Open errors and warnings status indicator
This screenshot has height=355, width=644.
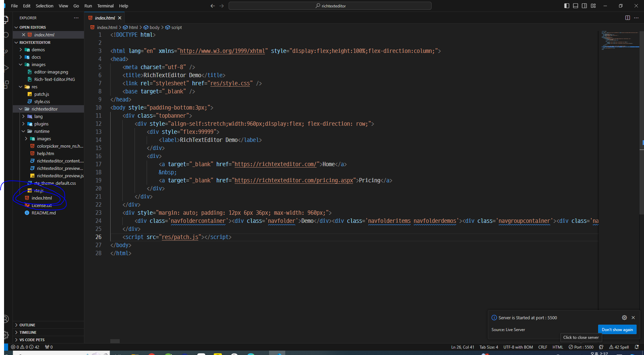25,347
